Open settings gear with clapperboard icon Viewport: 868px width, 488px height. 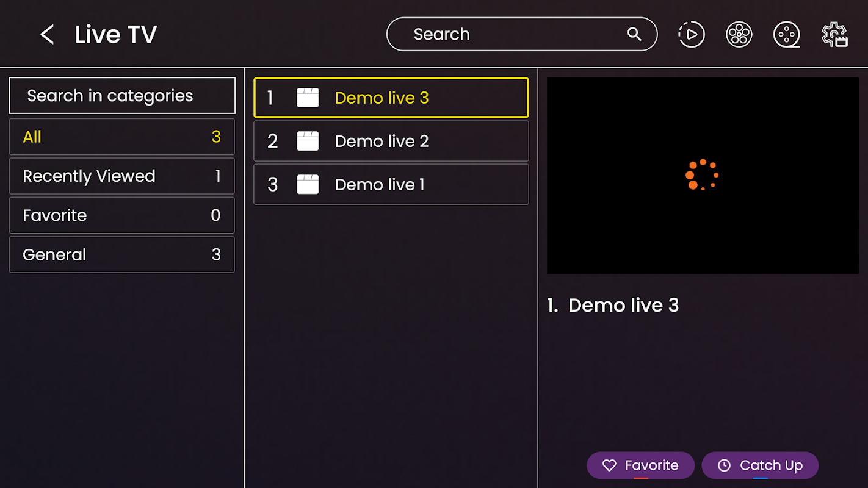[834, 34]
